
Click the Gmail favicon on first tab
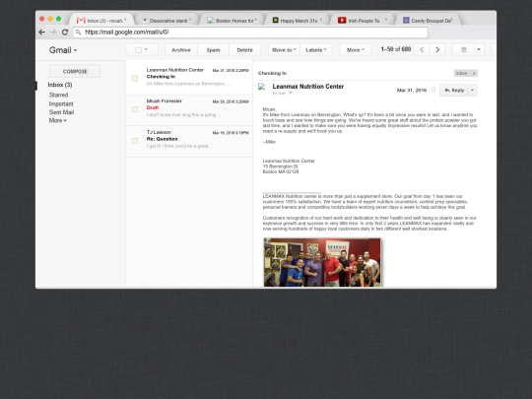pos(81,21)
